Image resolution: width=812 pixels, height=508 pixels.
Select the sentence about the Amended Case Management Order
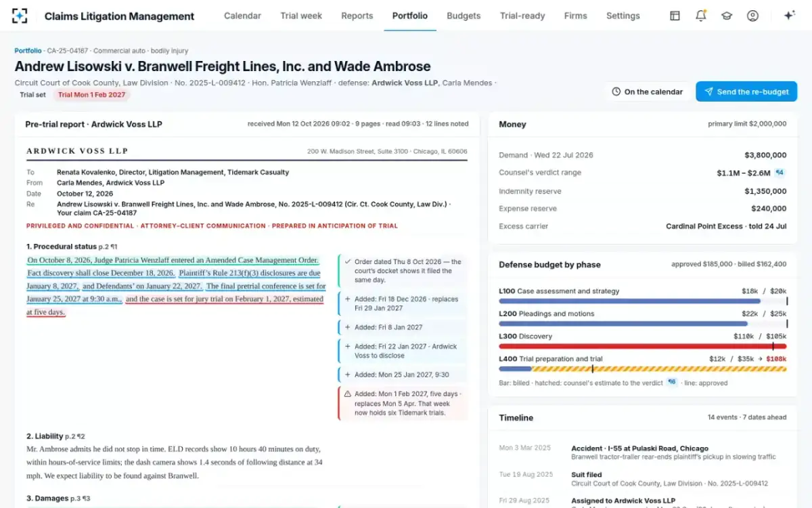pyautogui.click(x=173, y=260)
